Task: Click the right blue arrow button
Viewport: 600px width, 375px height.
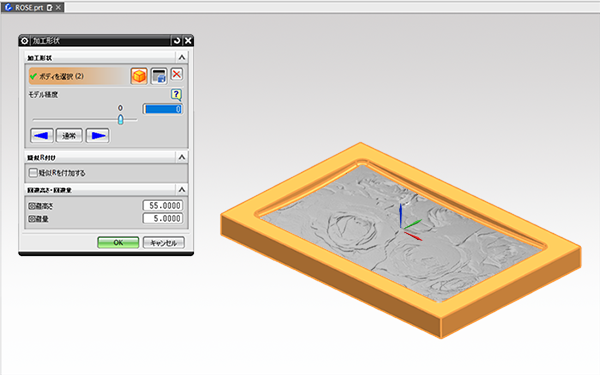Action: point(98,135)
